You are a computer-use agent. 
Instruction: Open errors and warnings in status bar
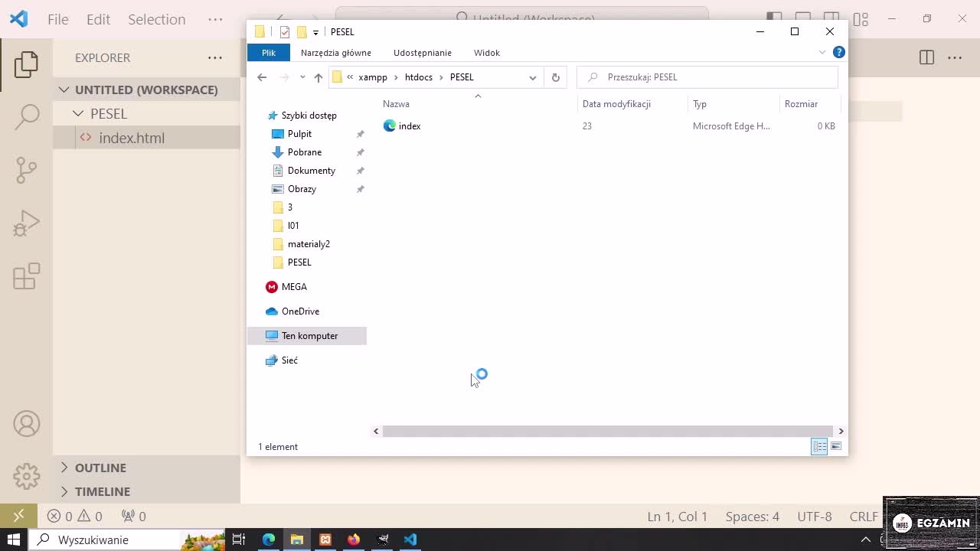[x=75, y=517]
